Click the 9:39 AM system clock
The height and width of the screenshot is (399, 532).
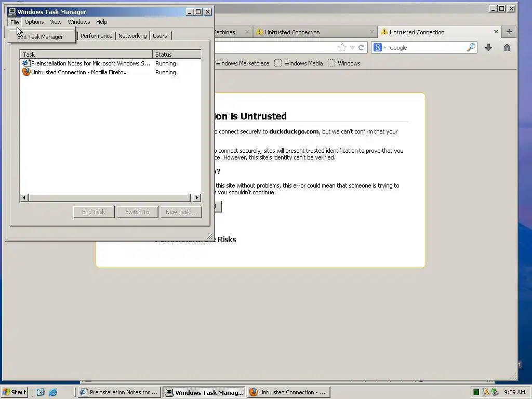(x=514, y=392)
